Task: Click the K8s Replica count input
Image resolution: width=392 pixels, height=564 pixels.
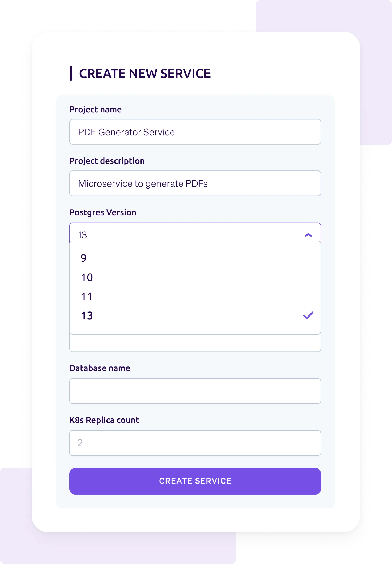Action: point(195,443)
